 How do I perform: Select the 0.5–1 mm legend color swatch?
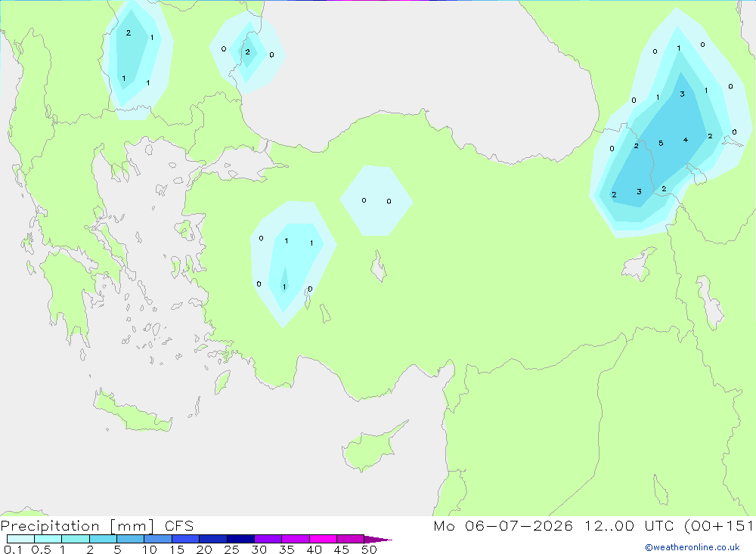[48, 539]
